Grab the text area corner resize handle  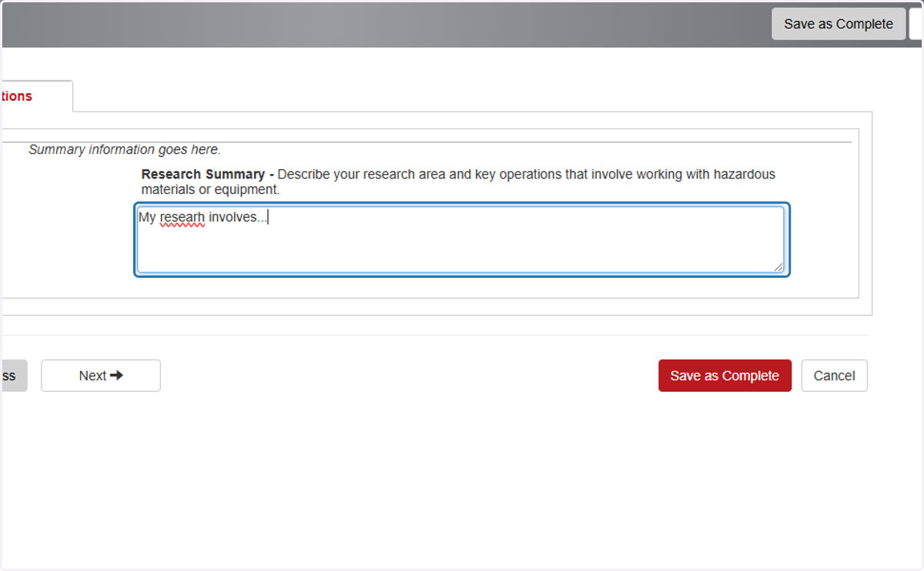coord(778,267)
